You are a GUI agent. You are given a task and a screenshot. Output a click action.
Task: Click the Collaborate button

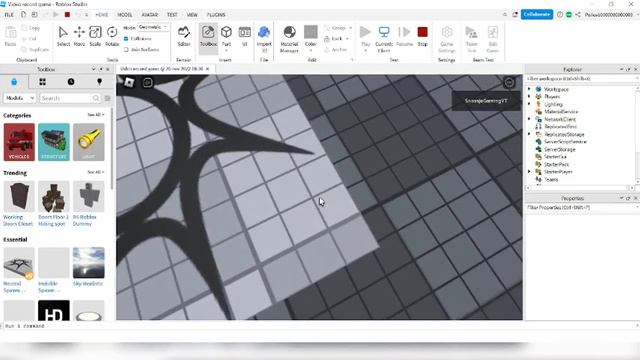537,14
